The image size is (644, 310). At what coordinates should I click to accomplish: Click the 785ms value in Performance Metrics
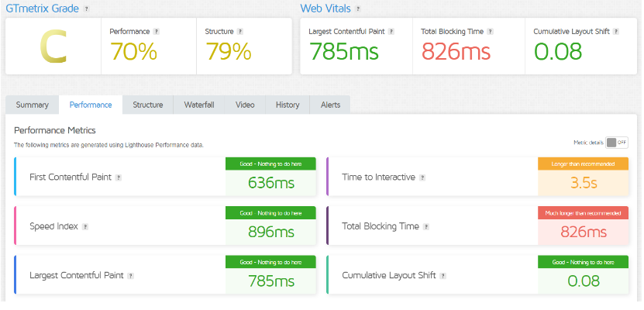tap(271, 281)
